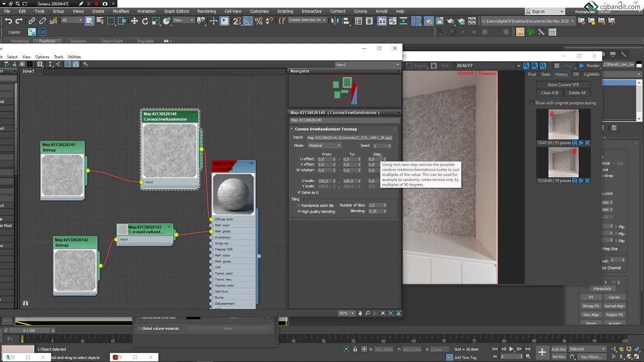Open the Rendering menu
The image size is (644, 362).
[206, 11]
